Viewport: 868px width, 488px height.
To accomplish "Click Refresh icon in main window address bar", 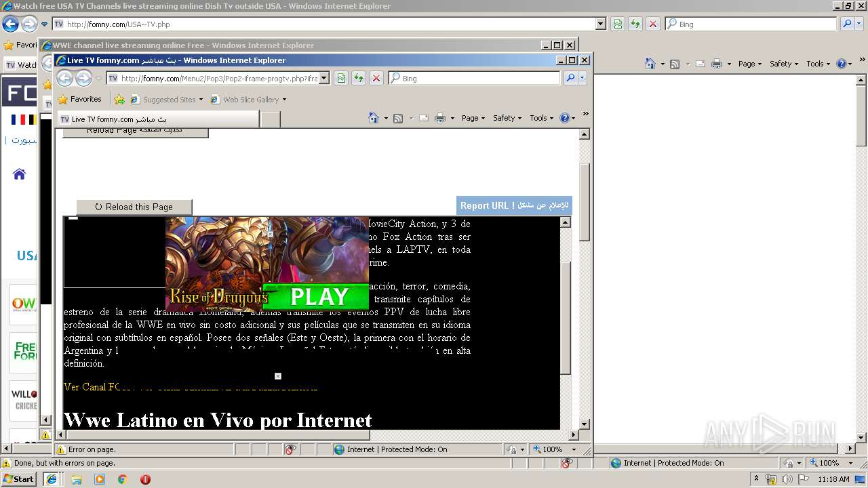I will point(635,24).
